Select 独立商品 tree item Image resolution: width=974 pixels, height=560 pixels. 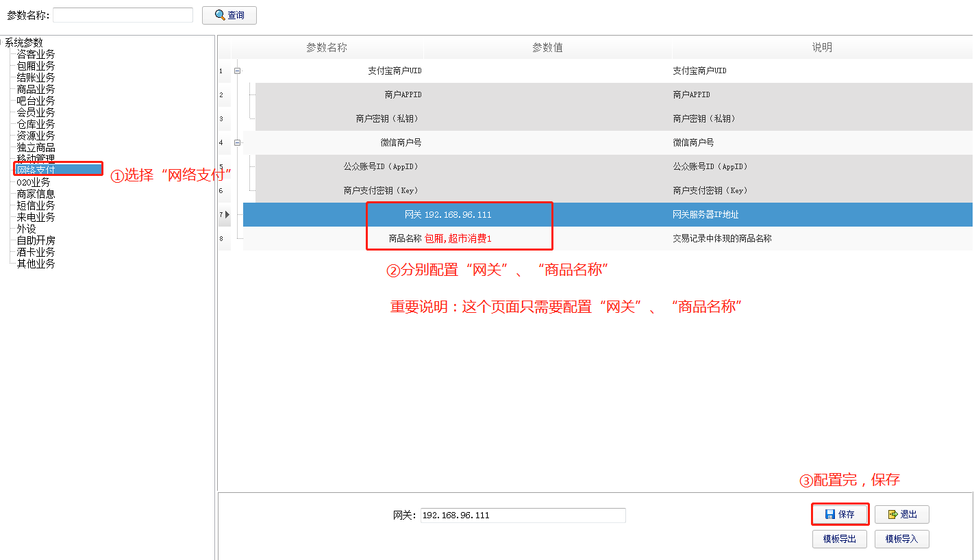tap(36, 147)
